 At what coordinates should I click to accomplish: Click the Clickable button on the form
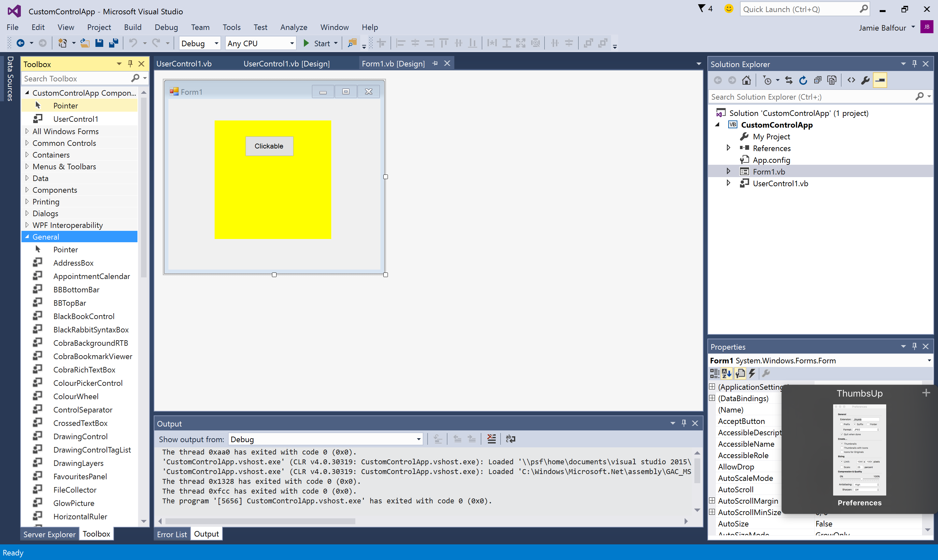(x=269, y=146)
